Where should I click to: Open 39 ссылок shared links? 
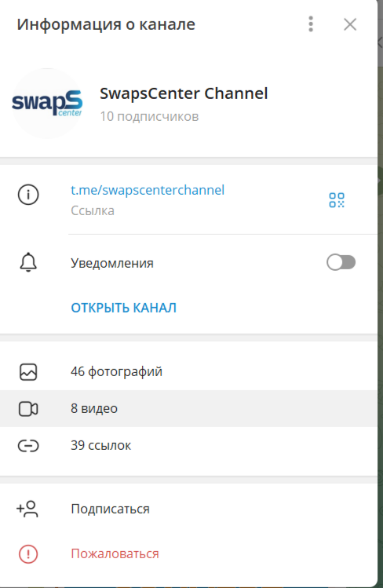pos(188,445)
